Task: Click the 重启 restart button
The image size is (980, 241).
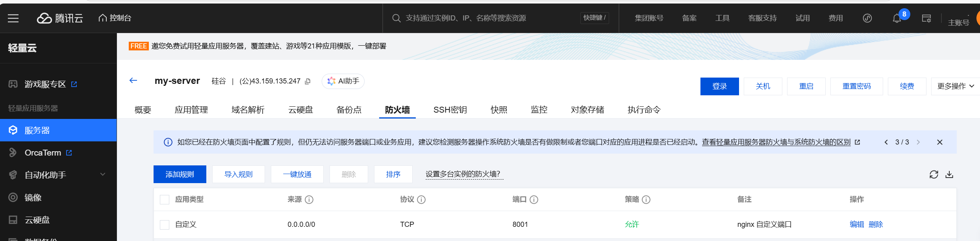Action: 806,86
